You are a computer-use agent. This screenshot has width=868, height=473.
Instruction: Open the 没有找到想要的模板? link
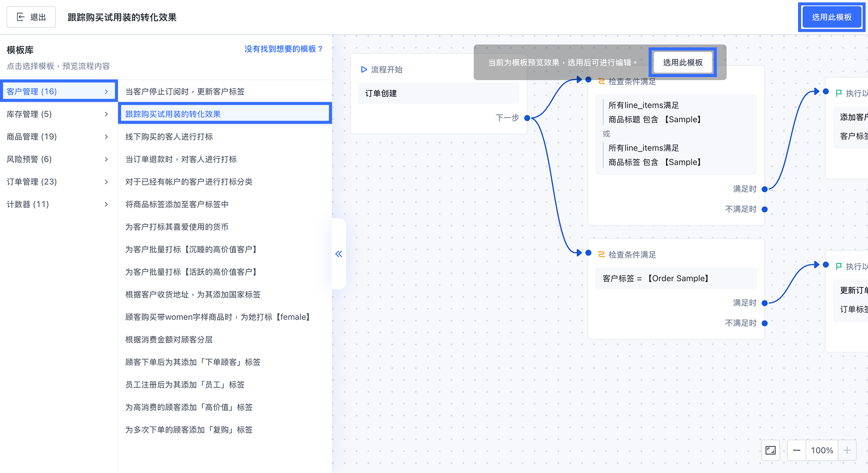coord(283,49)
